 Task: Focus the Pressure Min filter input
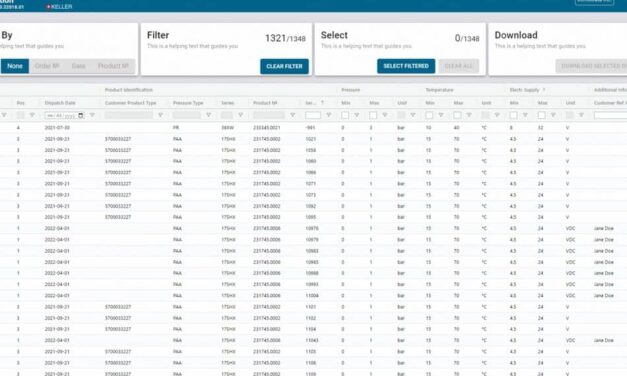[345, 115]
